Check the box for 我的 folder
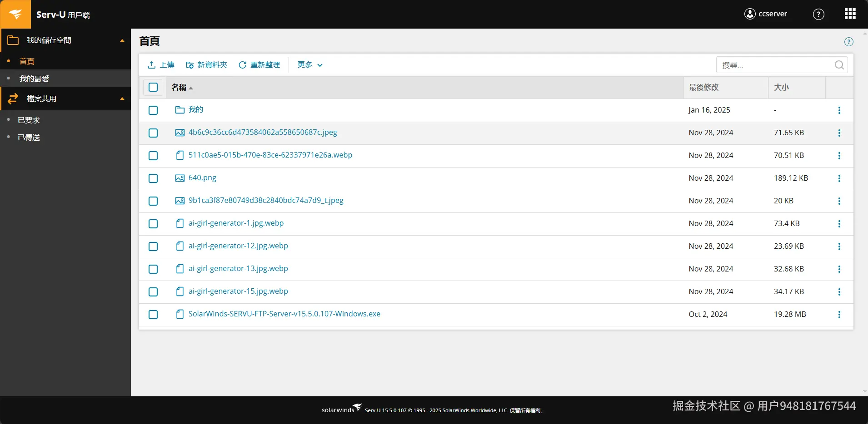The image size is (868, 424). (x=153, y=110)
